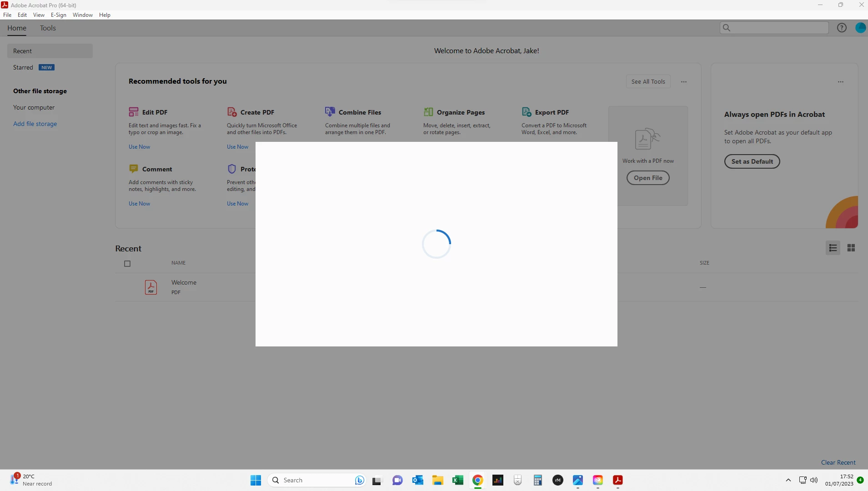Click the Open File button
Viewport: 868px width, 491px height.
point(648,178)
